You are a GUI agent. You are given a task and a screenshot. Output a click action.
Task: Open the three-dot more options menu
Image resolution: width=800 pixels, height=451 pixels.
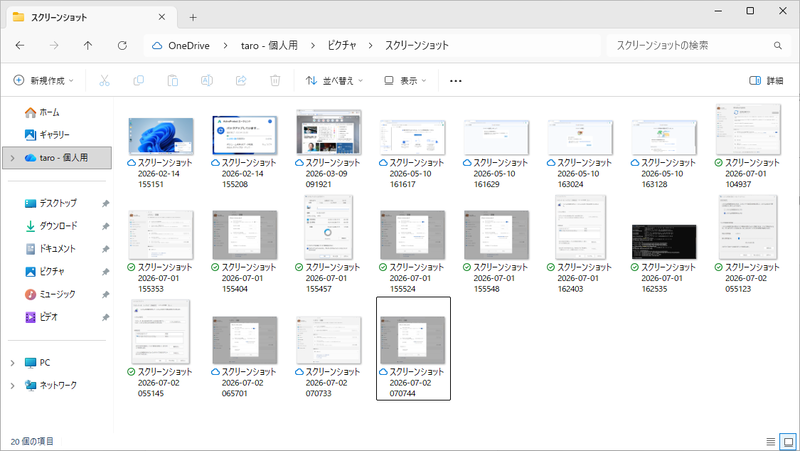click(456, 81)
